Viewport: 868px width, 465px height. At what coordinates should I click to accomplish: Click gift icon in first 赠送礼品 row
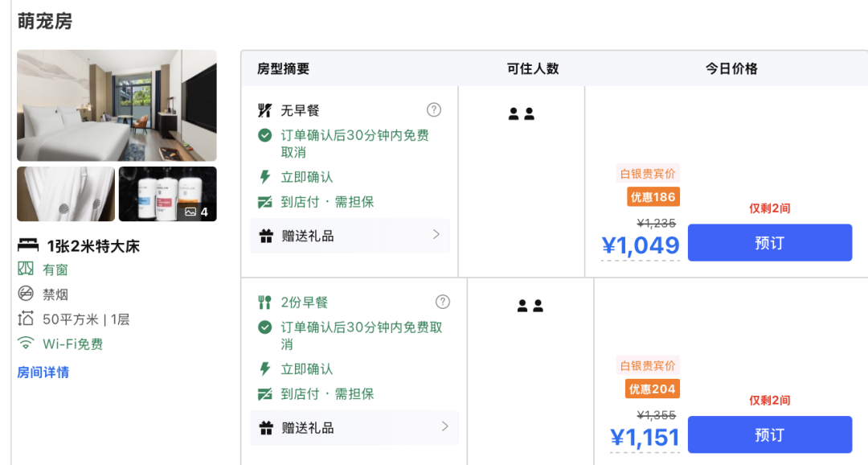(266, 236)
